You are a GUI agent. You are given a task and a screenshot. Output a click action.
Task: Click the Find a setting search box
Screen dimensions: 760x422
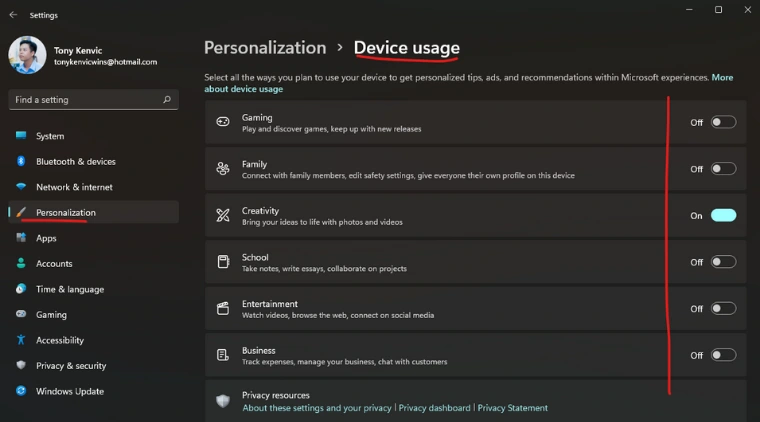click(85, 100)
